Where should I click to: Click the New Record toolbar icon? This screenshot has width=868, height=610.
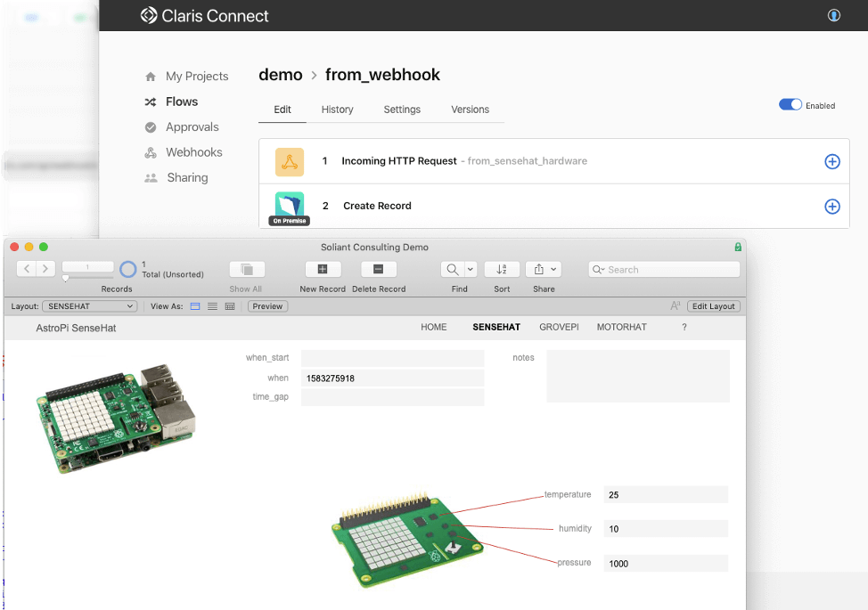tap(323, 269)
